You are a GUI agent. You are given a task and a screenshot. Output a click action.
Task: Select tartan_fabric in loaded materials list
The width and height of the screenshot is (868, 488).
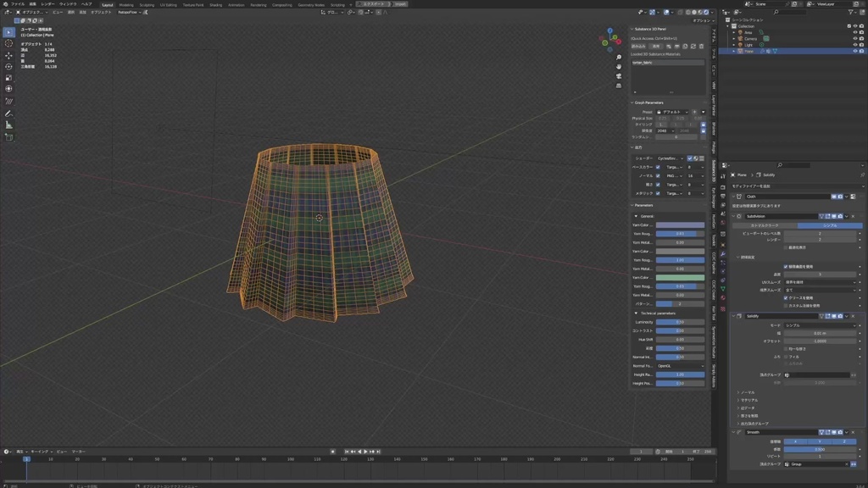tap(668, 63)
